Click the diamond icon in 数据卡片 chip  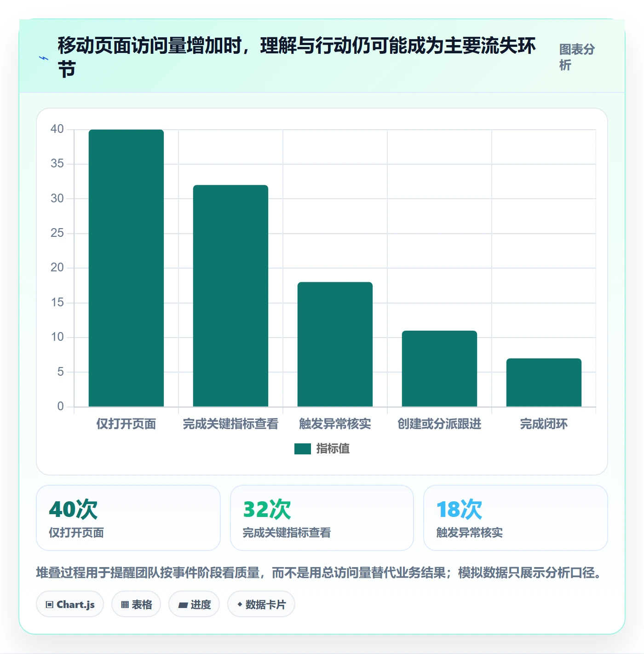point(240,604)
